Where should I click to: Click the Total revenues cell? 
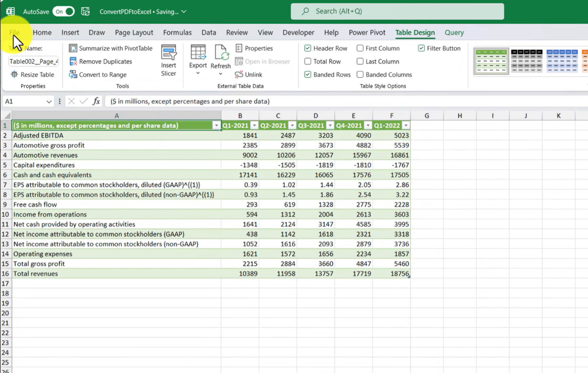(116, 273)
